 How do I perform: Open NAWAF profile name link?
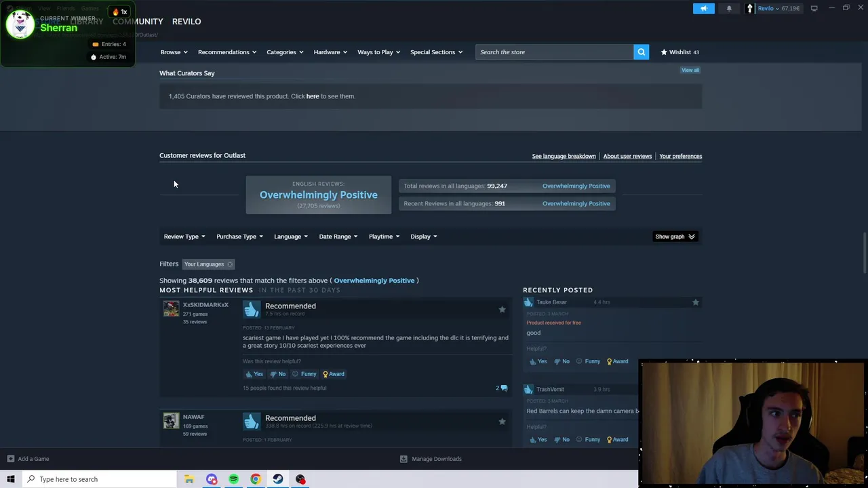click(193, 417)
